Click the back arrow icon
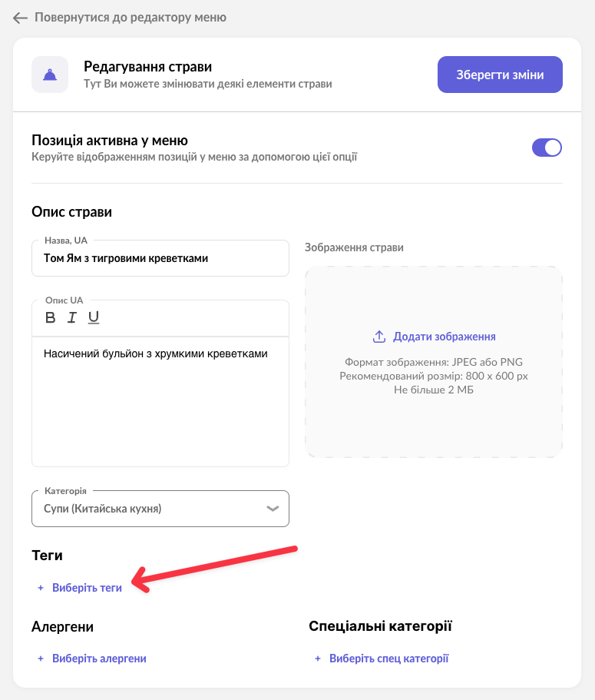The image size is (595, 700). tap(20, 18)
